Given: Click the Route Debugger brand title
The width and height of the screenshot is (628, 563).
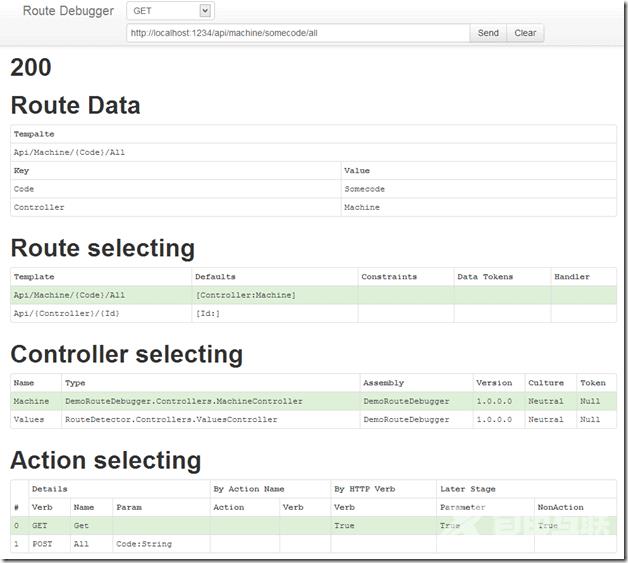Looking at the screenshot, I should pos(69,11).
